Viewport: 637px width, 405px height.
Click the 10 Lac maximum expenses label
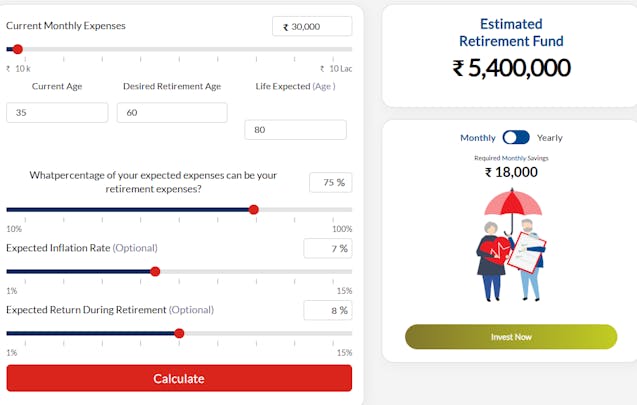tap(336, 69)
